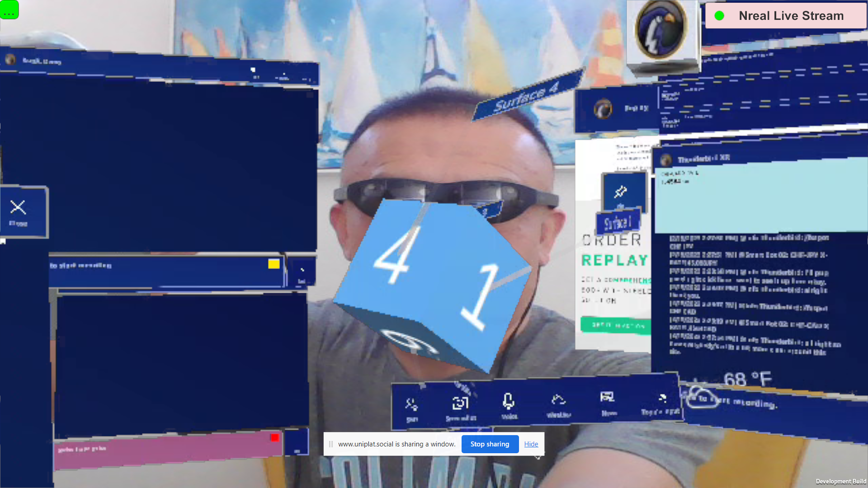The width and height of the screenshot is (868, 488).
Task: Click the Fuji XR panel title bar
Action: [x=633, y=108]
